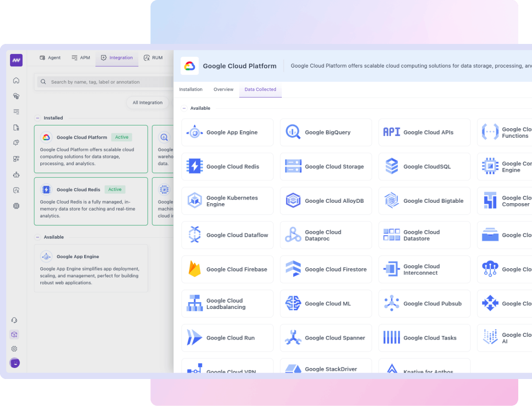Select the Google Cloud Datastore tile
Screen dimensions: 532x406
click(424, 235)
